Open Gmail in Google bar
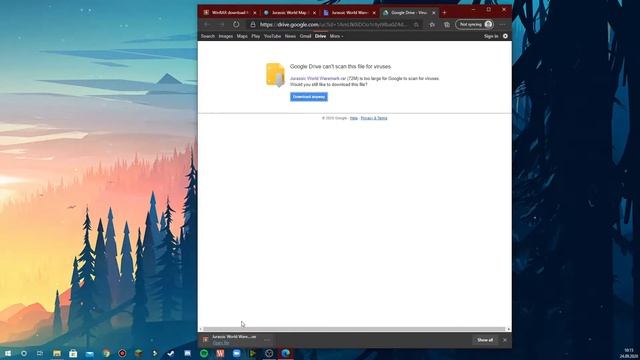640x360 pixels. pos(305,36)
